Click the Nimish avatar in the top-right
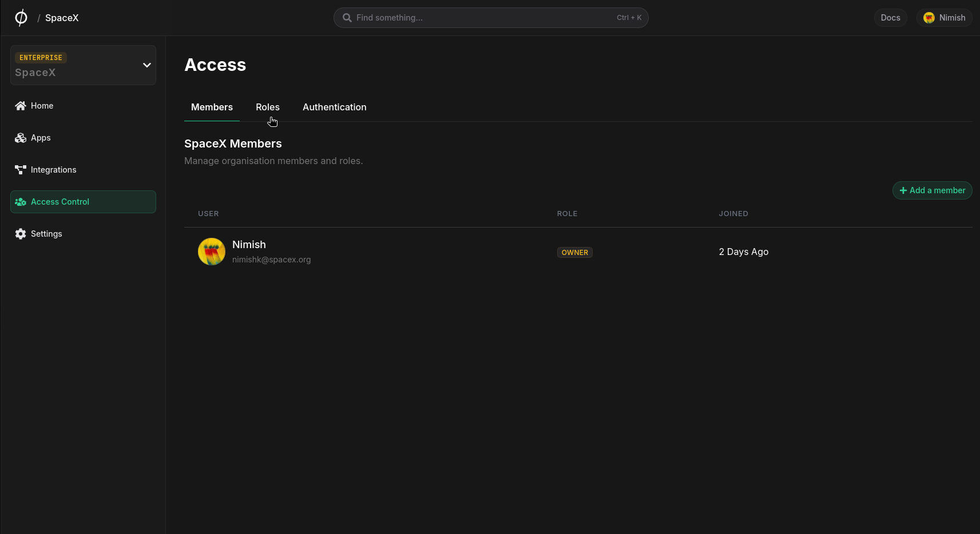Image resolution: width=980 pixels, height=534 pixels. (x=929, y=17)
